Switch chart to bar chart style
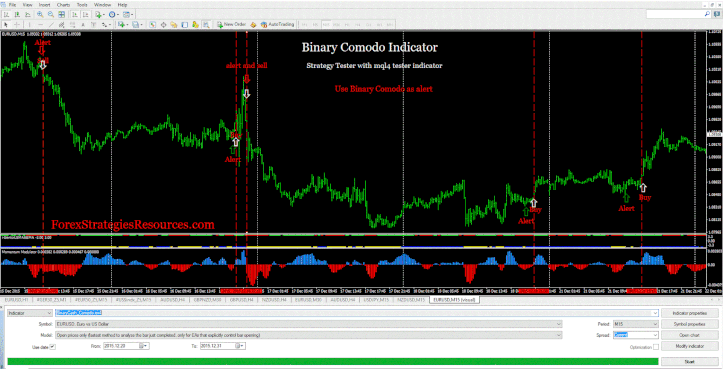This screenshot has height=369, width=723. pyautogui.click(x=6, y=15)
